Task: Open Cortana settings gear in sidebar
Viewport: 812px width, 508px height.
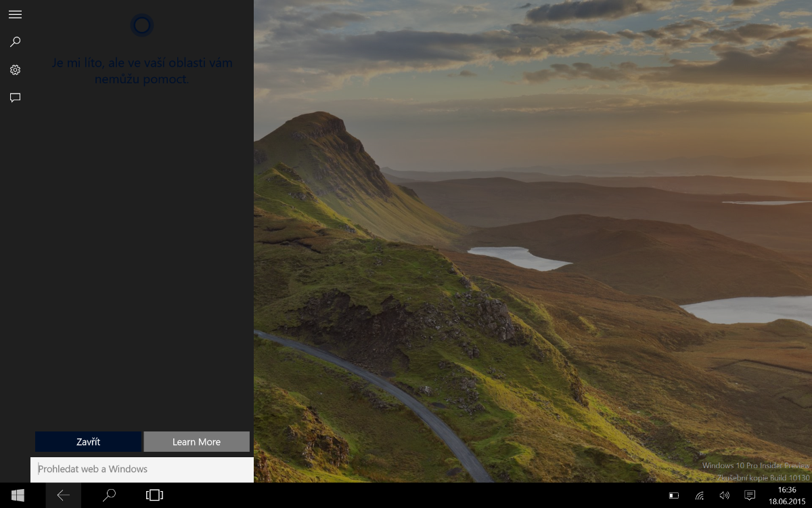Action: (15, 70)
